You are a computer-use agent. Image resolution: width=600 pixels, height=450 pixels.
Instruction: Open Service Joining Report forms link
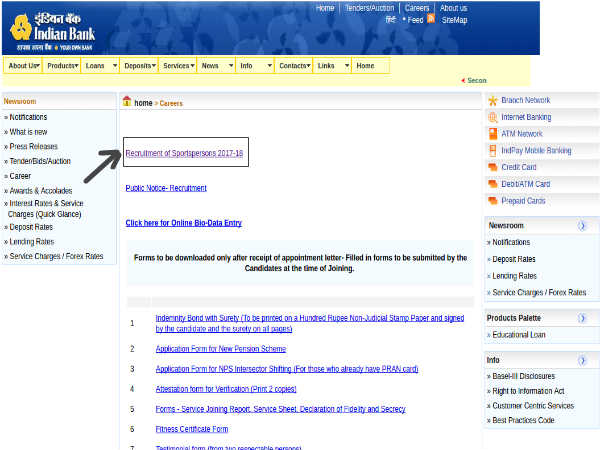click(x=280, y=409)
